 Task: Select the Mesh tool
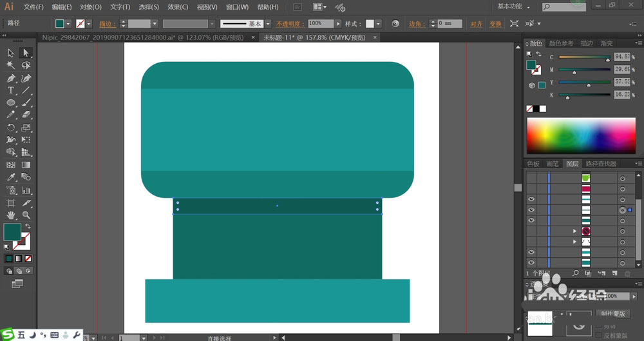(11, 165)
